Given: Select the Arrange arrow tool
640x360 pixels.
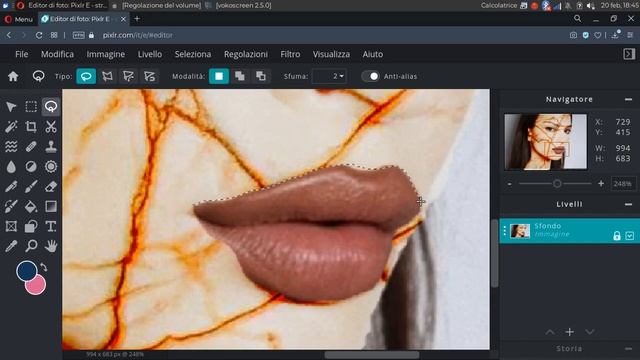Looking at the screenshot, I should tap(11, 107).
